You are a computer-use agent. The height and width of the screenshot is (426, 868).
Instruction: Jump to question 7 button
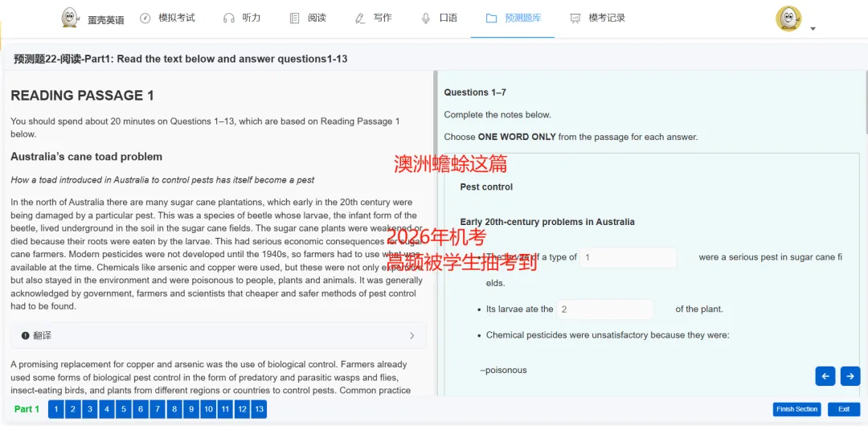coord(158,409)
